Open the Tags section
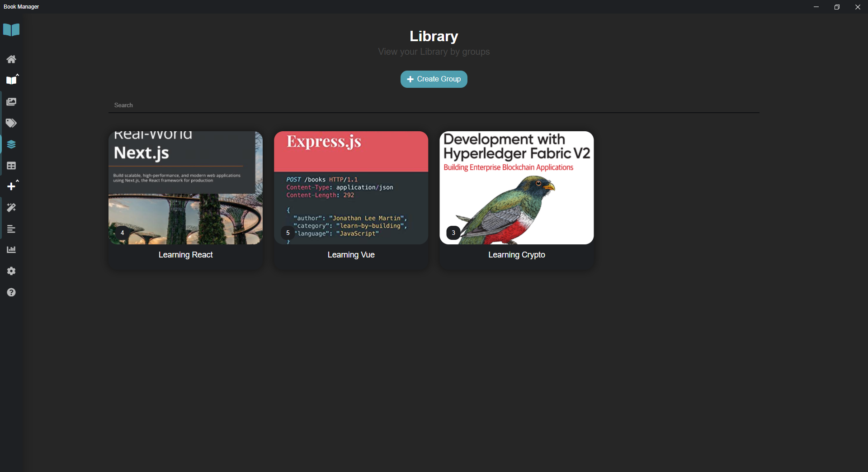Viewport: 868px width, 472px height. (11, 123)
